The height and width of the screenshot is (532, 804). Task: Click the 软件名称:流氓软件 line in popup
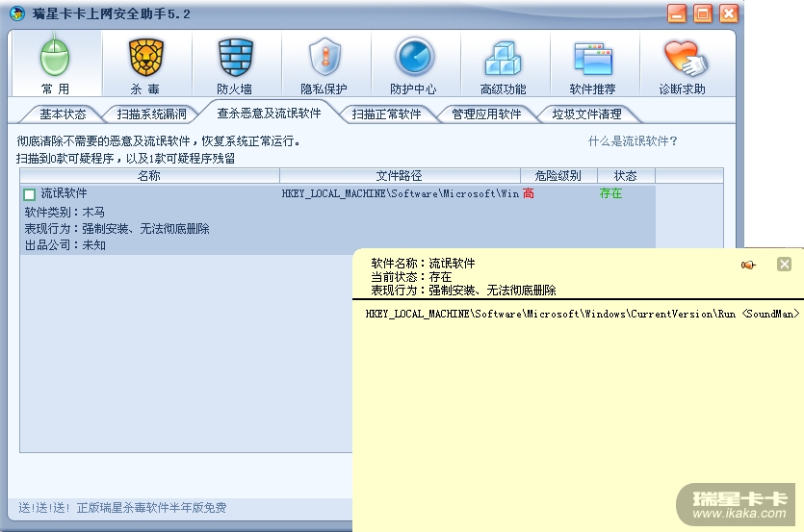pos(423,264)
